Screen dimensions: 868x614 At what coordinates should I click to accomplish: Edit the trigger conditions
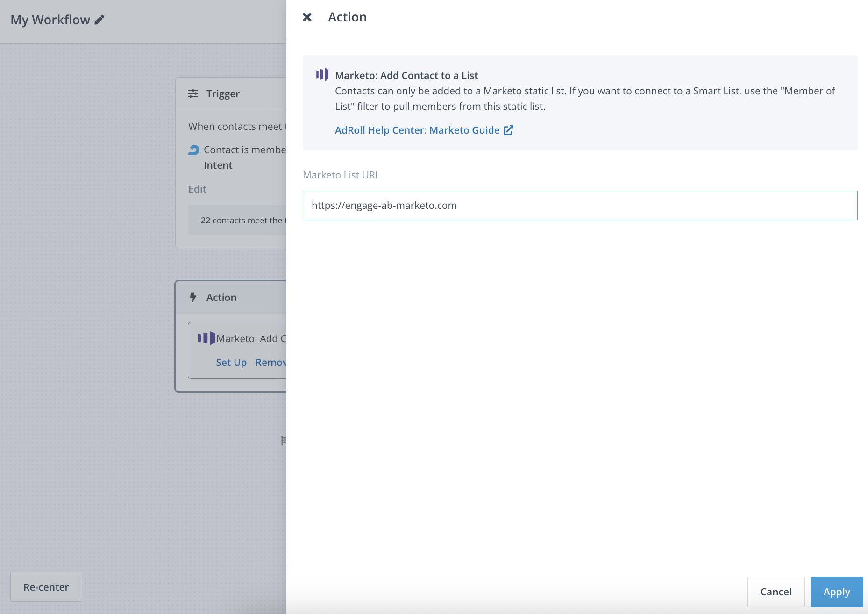coord(197,189)
